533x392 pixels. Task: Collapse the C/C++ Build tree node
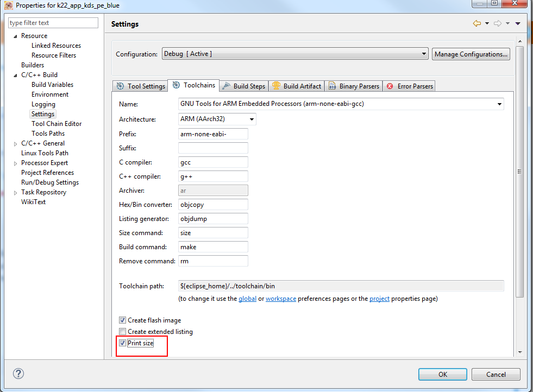click(15, 75)
